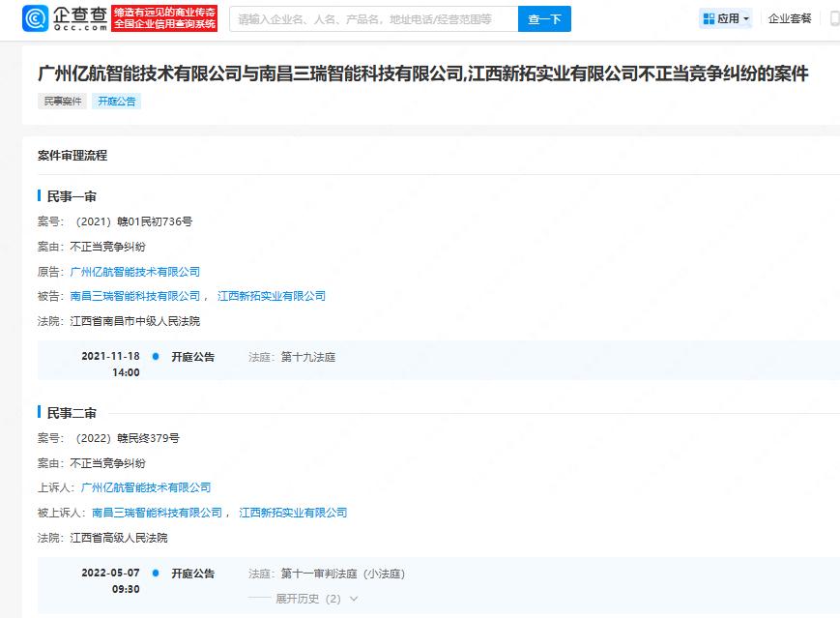The height and width of the screenshot is (618, 840).
Task: Open plaintiff 广州亿航智能技术有限公司 link
Action: pos(135,272)
